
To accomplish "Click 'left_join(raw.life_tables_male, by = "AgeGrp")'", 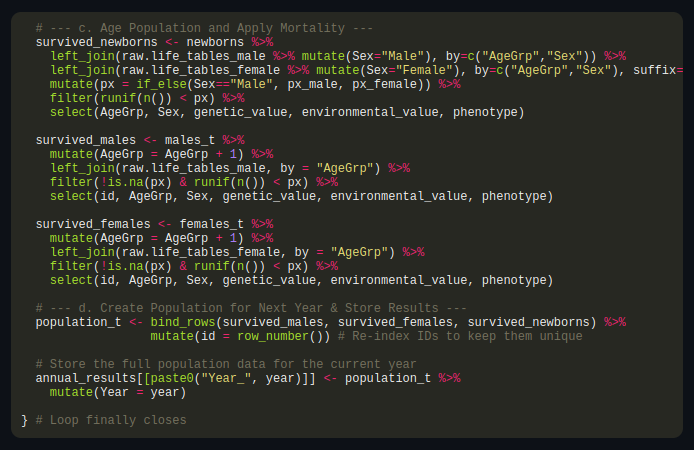I will pos(215,169).
